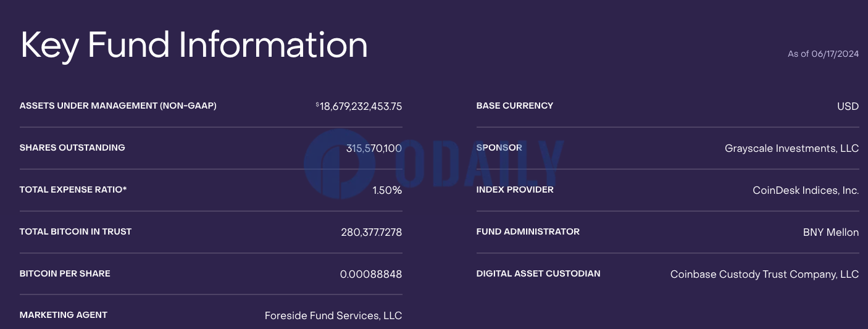The image size is (868, 329).
Task: Click the As of 06/17/2024 date
Action: tap(823, 54)
